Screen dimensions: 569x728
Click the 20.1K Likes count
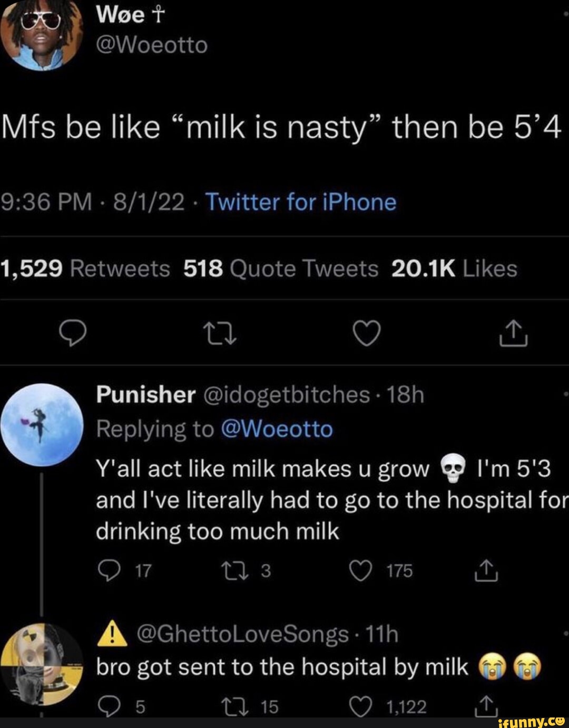pyautogui.click(x=453, y=268)
